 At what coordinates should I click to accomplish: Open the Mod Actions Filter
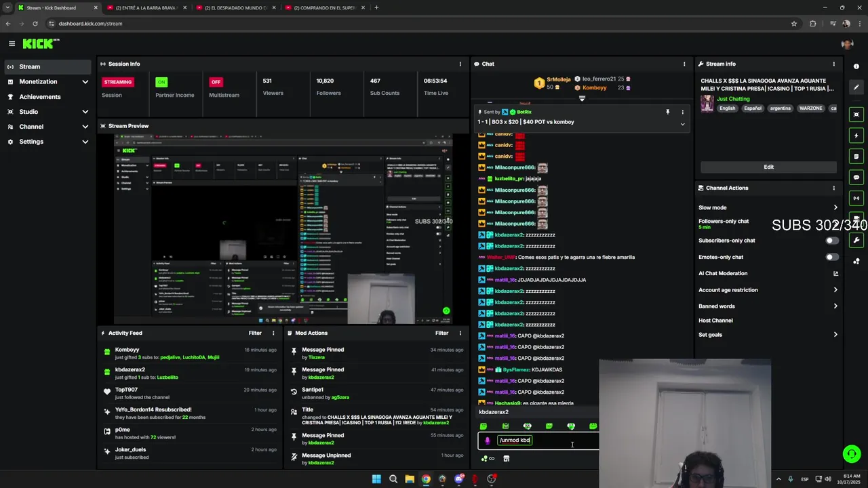pos(441,333)
